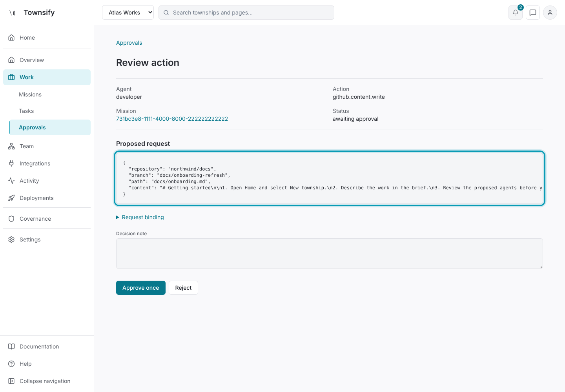Click the Proposed request JSON code block
Image resolution: width=565 pixels, height=392 pixels.
330,178
